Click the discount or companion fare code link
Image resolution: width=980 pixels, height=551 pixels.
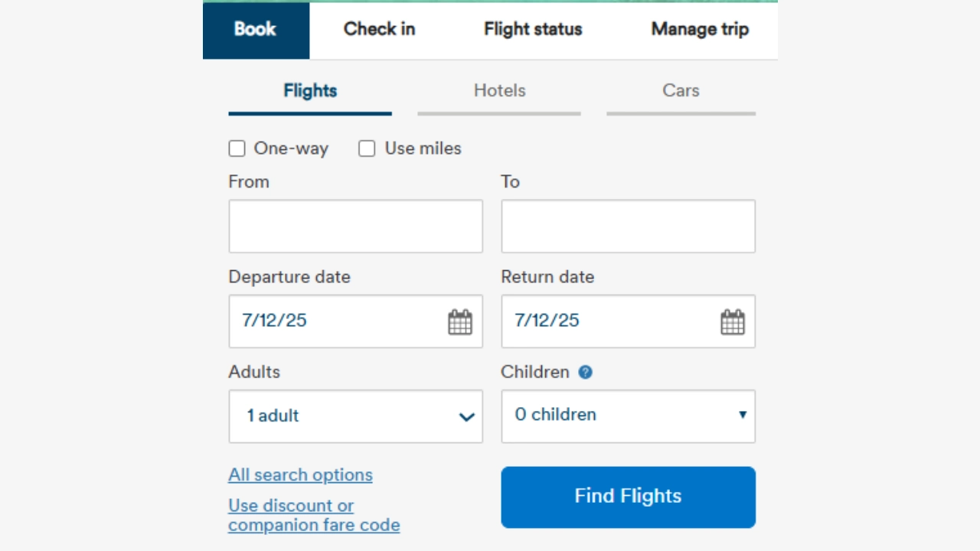pos(314,515)
